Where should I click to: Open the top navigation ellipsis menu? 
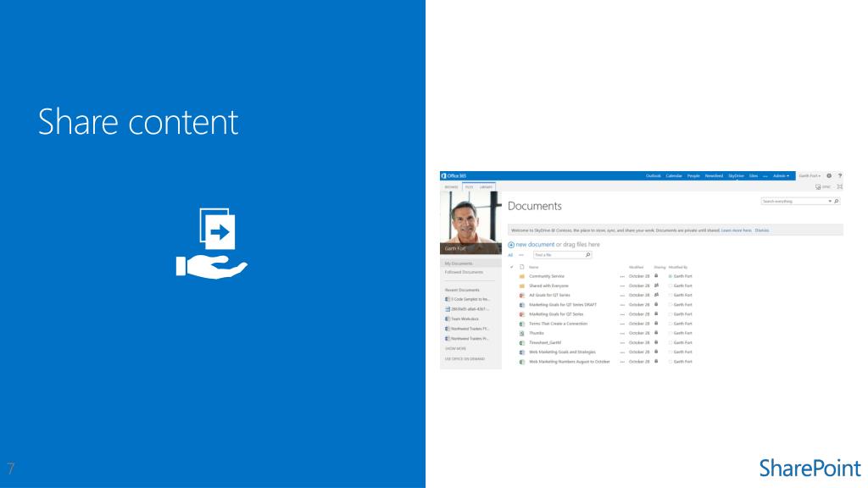[765, 176]
